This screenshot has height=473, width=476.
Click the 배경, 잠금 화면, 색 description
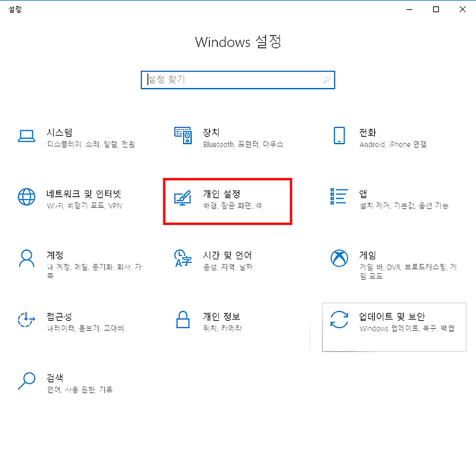(x=232, y=206)
